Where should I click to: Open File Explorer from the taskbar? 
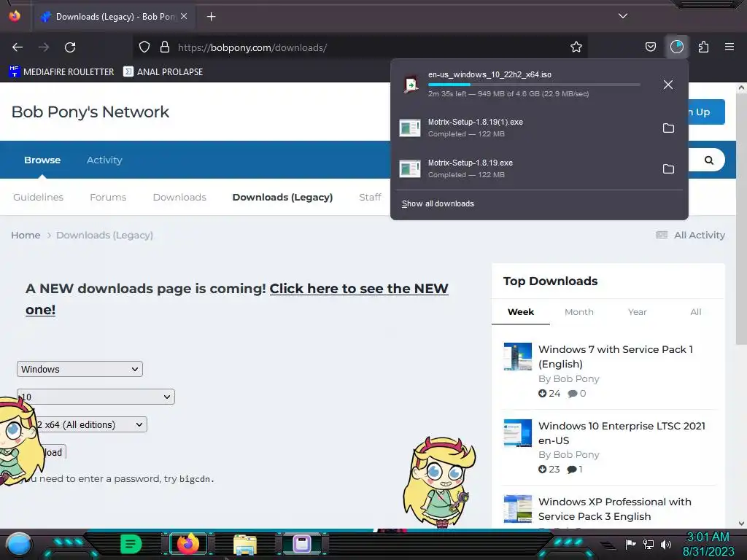[x=245, y=544]
